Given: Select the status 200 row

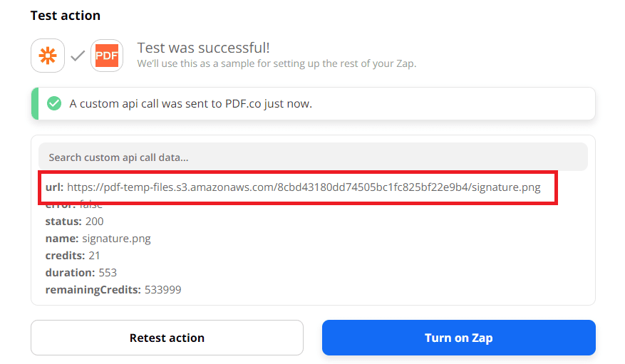Looking at the screenshot, I should 74,222.
